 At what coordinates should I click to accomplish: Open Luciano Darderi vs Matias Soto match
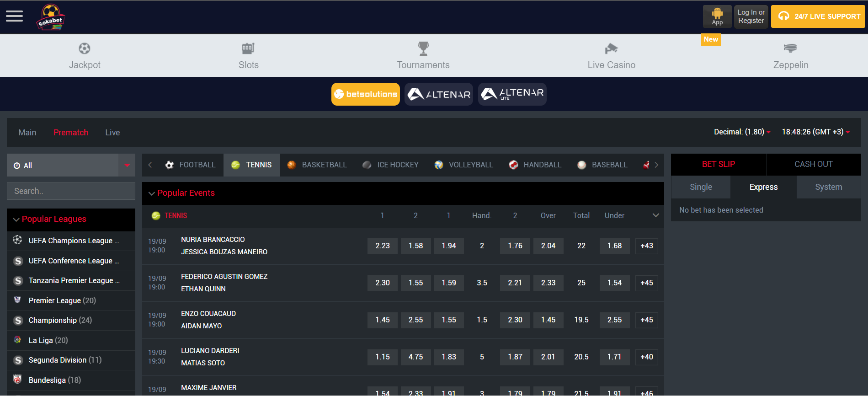210,357
